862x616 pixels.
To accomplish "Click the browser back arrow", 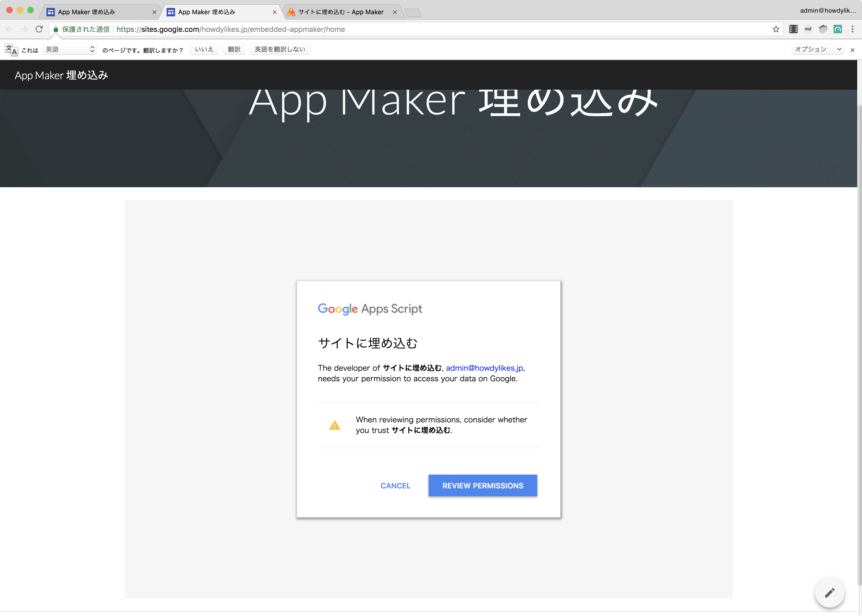I will [x=9, y=29].
